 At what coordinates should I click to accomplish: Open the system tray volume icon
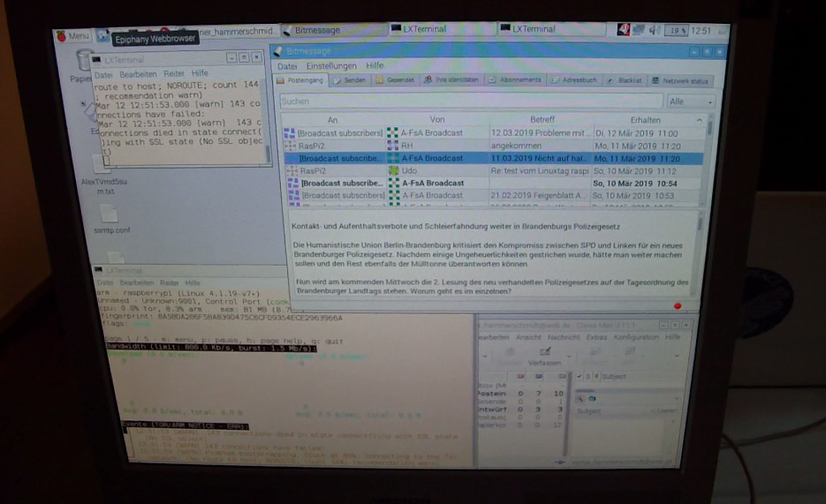point(654,30)
